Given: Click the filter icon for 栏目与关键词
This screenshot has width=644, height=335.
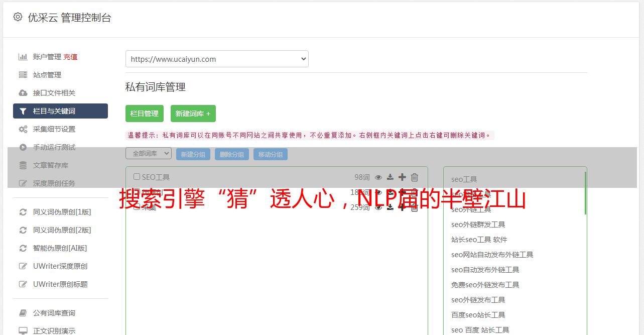Looking at the screenshot, I should (23, 111).
